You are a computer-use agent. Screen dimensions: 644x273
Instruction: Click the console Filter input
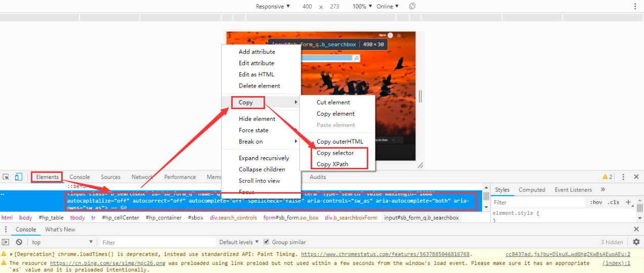tap(157, 242)
